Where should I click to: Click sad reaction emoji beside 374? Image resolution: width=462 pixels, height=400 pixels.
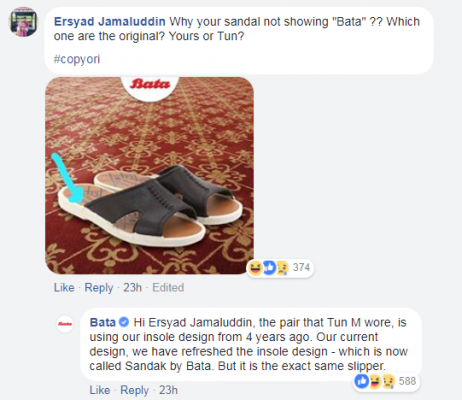point(281,268)
